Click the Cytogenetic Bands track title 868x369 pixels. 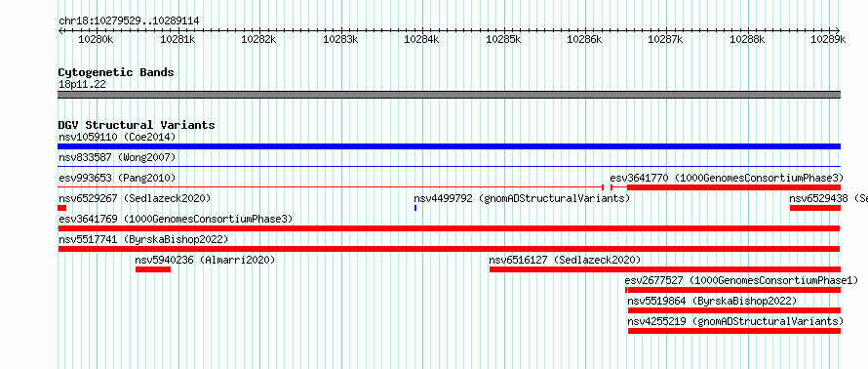pyautogui.click(x=116, y=72)
